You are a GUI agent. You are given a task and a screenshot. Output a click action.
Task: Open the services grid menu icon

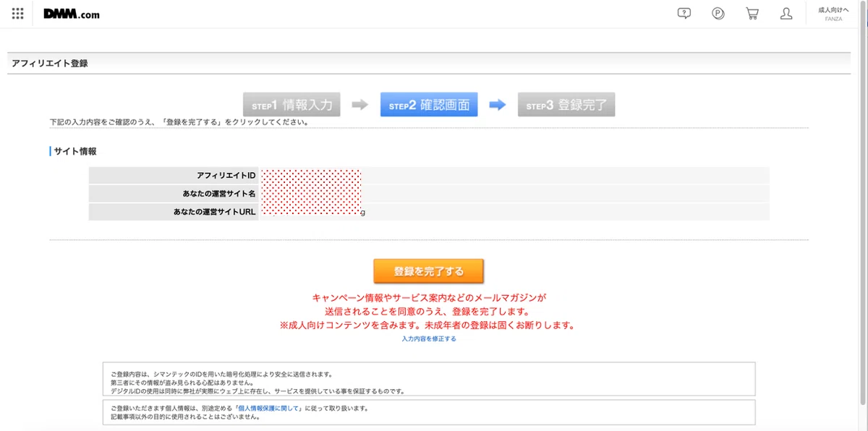pos(17,14)
